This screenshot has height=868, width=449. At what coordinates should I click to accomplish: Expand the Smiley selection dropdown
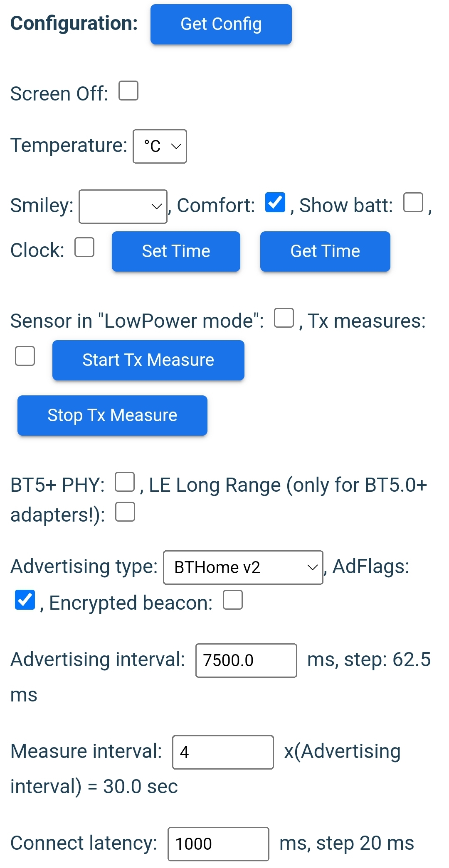point(123,206)
